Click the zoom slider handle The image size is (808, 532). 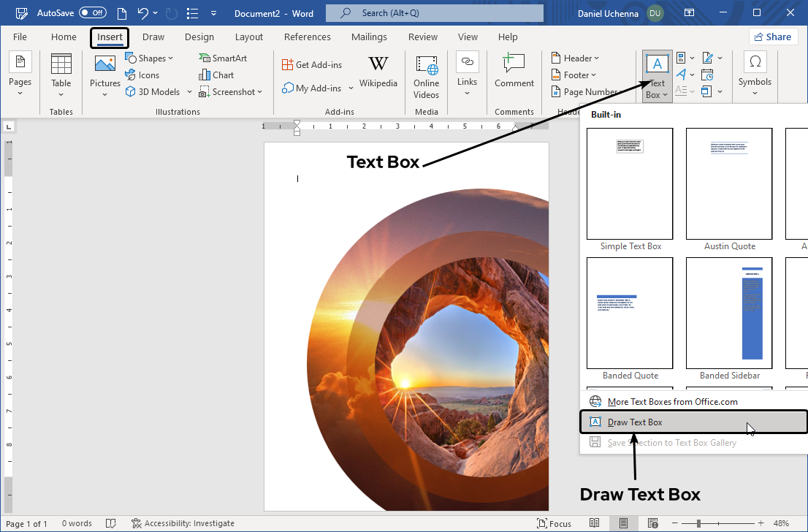pos(698,523)
